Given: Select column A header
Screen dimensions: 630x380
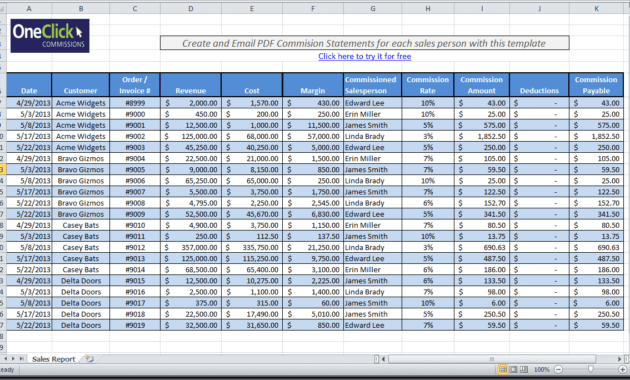Looking at the screenshot, I should click(x=29, y=8).
